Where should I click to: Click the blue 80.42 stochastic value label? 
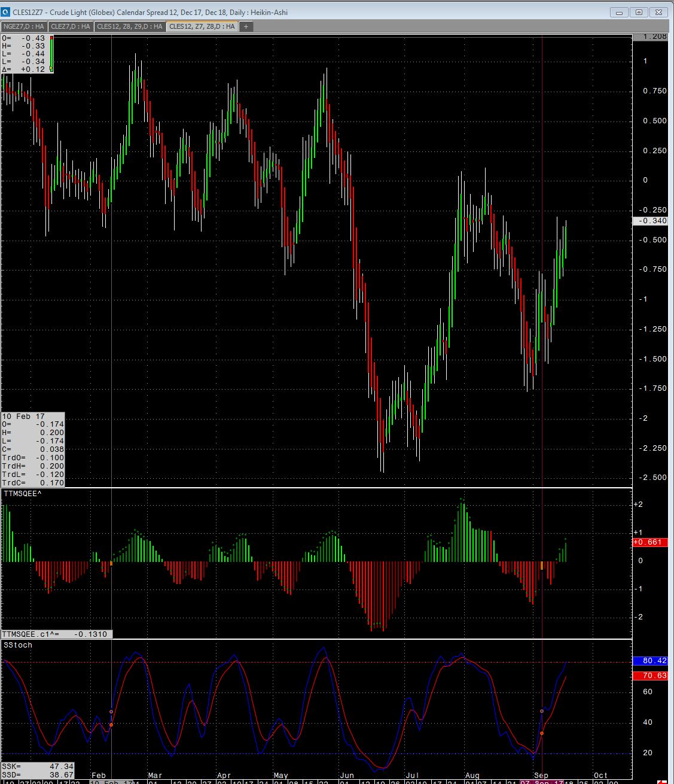[x=650, y=661]
